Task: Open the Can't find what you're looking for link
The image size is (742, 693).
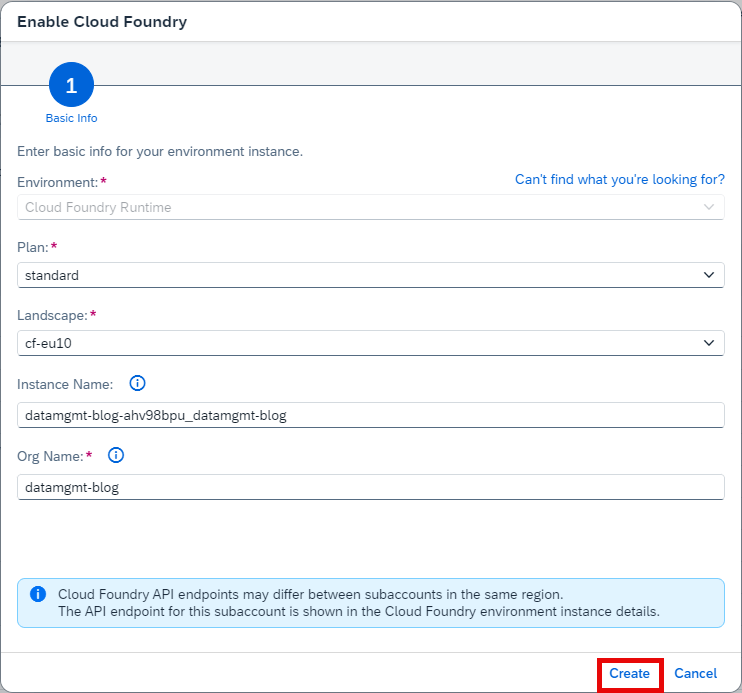Action: 619,179
